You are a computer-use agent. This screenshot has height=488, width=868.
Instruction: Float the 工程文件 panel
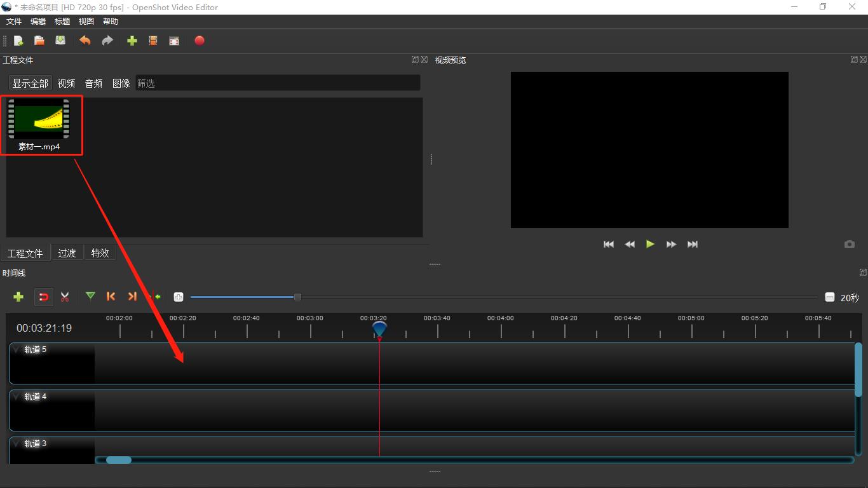coord(415,60)
